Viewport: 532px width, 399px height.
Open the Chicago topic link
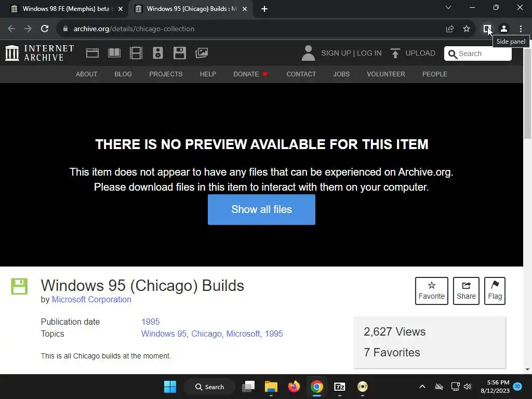pos(206,334)
